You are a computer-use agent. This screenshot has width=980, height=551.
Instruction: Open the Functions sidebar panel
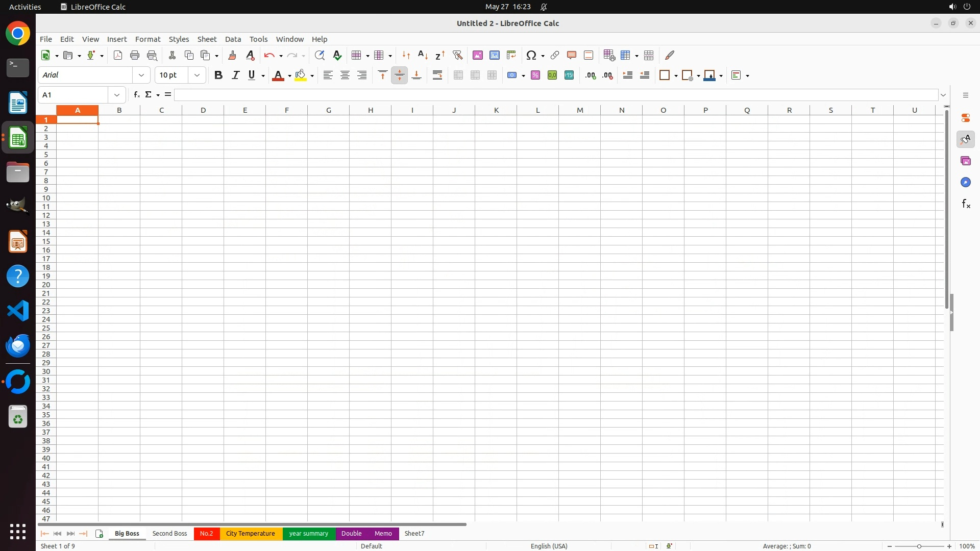[965, 204]
